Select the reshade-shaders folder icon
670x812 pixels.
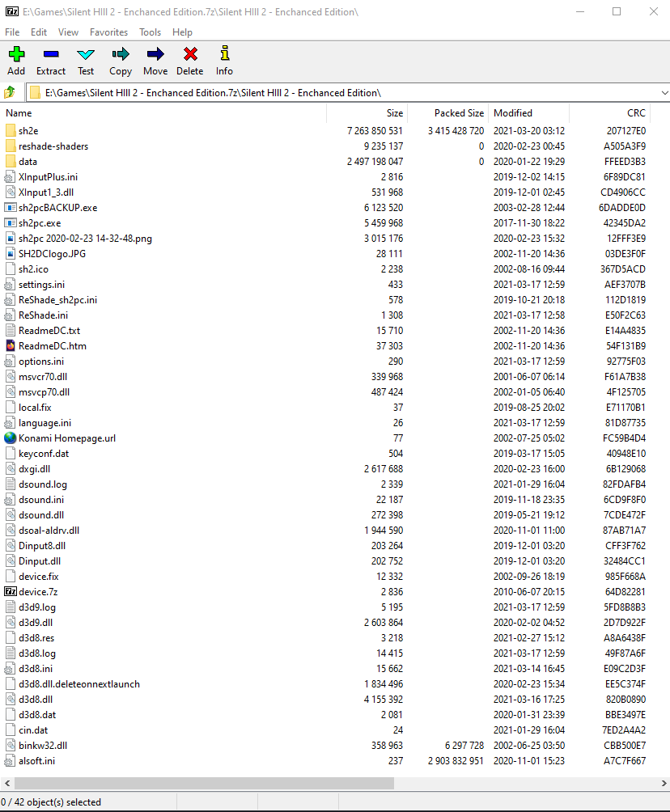(11, 146)
